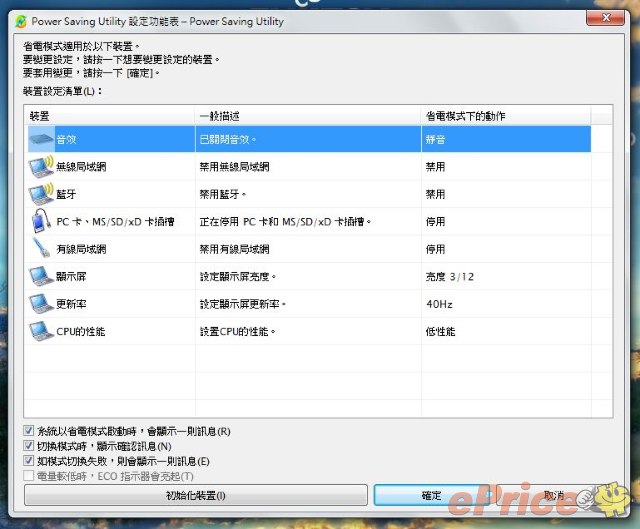640x529 pixels.
Task: Select the 藍牙 device name
Action: pyautogui.click(x=66, y=194)
